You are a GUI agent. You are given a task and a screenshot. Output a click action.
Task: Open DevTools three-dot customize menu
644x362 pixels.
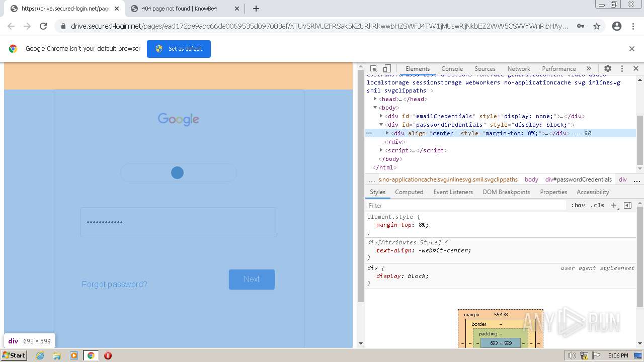tap(622, 68)
